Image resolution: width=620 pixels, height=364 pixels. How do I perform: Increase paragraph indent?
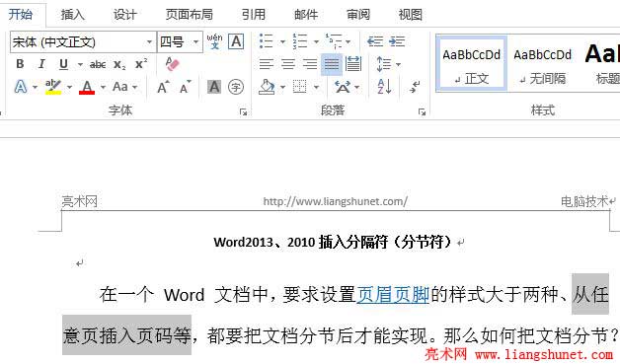[x=397, y=41]
